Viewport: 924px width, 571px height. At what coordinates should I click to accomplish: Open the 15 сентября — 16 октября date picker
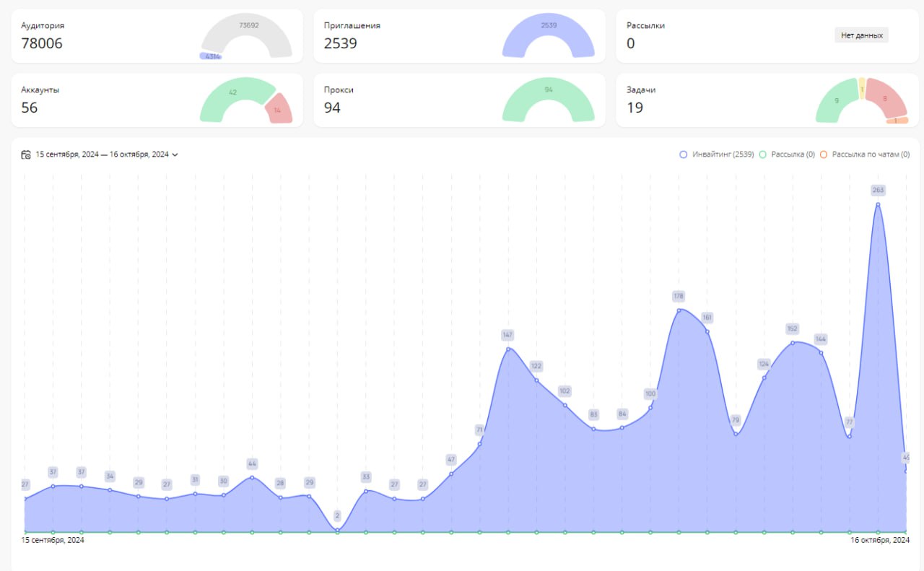pyautogui.click(x=102, y=154)
